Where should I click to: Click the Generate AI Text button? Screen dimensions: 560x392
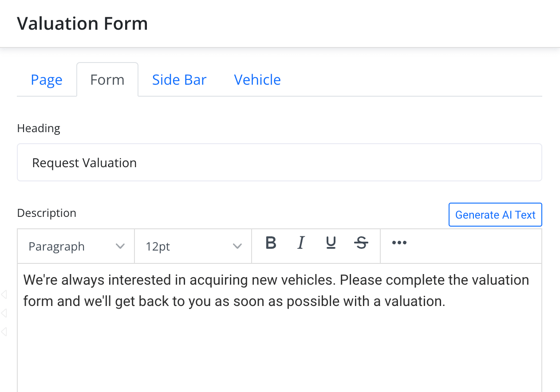495,215
